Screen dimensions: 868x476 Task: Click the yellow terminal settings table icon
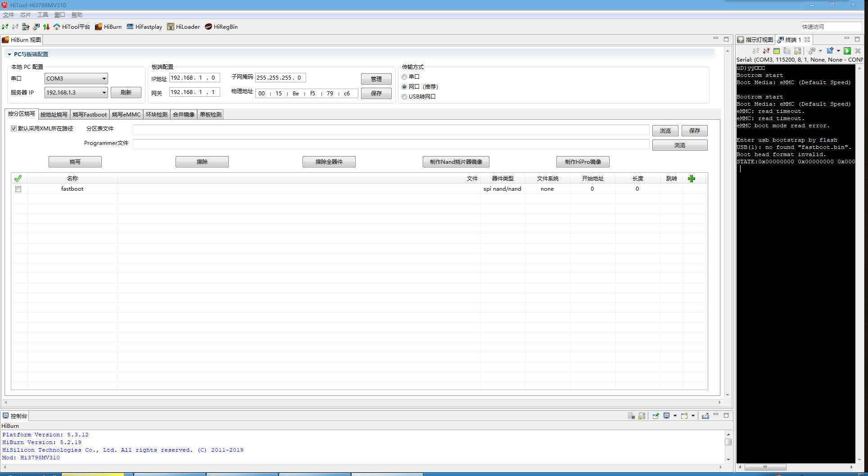tap(777, 51)
